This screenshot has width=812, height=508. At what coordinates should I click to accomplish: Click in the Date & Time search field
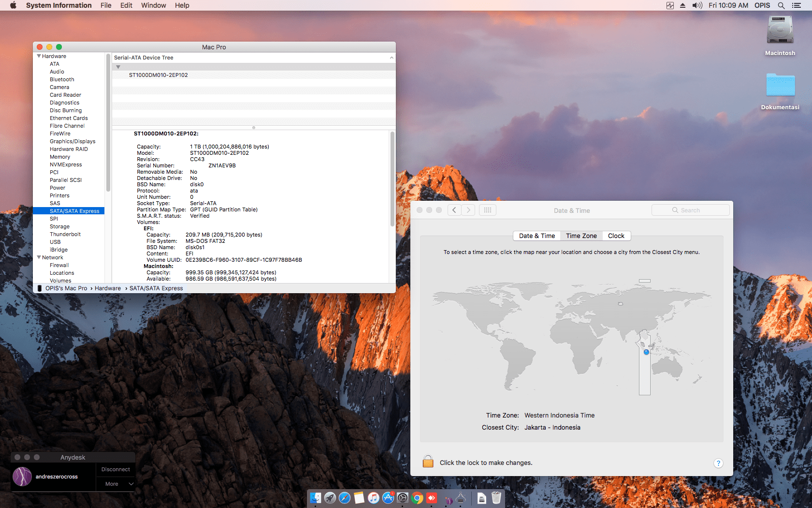tap(690, 210)
